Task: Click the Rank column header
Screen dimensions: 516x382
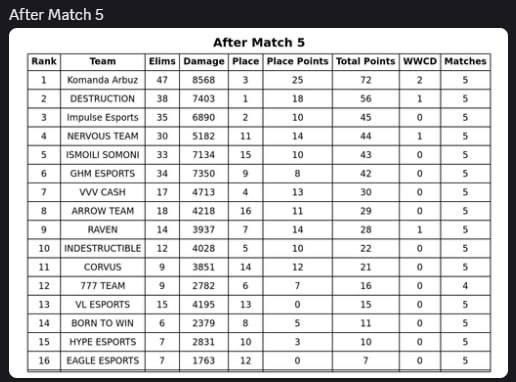Action: point(44,61)
